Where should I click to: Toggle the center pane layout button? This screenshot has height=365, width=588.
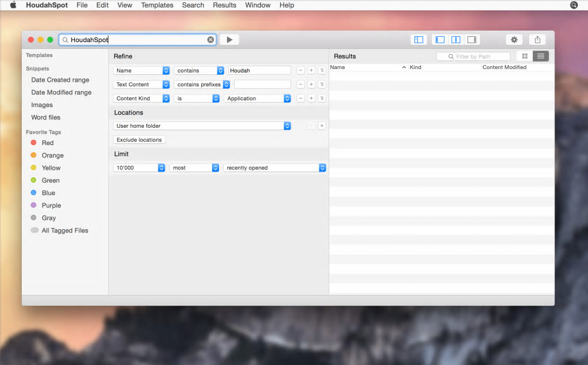tap(455, 40)
